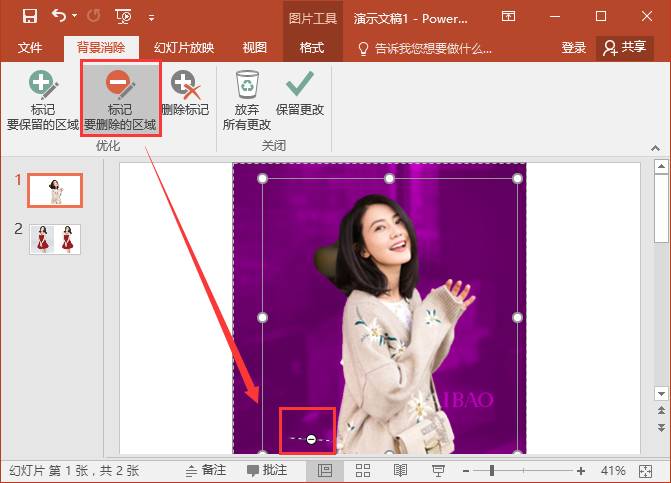Click the left-middle selection handle on the picture

click(263, 317)
